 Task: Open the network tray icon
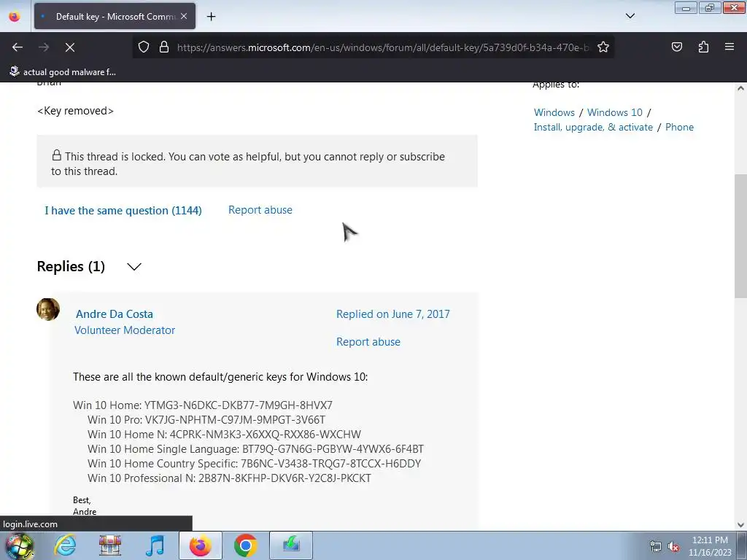click(656, 547)
